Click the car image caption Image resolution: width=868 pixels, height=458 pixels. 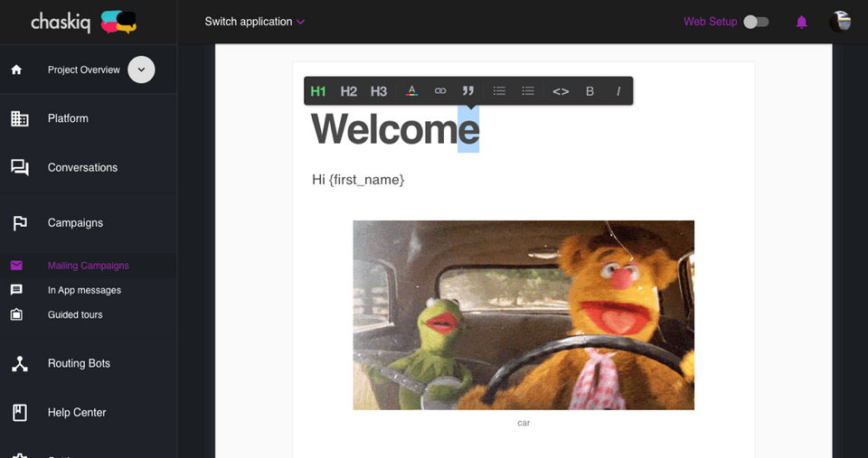pyautogui.click(x=524, y=423)
